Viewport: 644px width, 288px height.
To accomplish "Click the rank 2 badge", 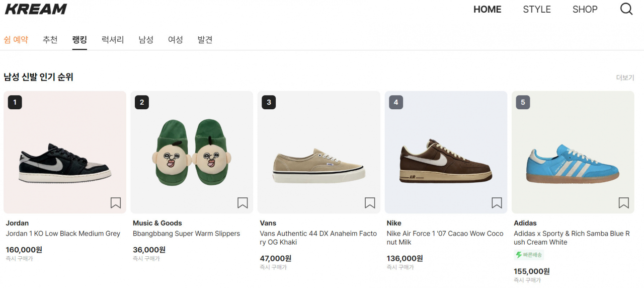I will tap(142, 102).
